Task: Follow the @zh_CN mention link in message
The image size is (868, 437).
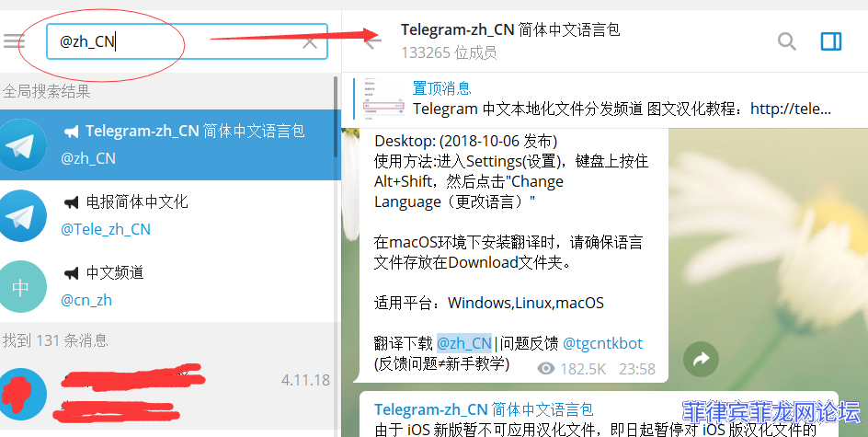Action: [x=464, y=343]
